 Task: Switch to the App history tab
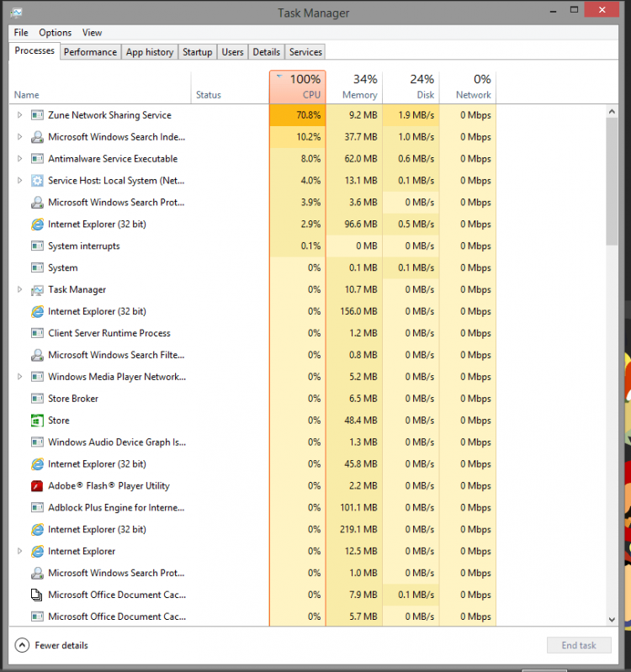[150, 52]
